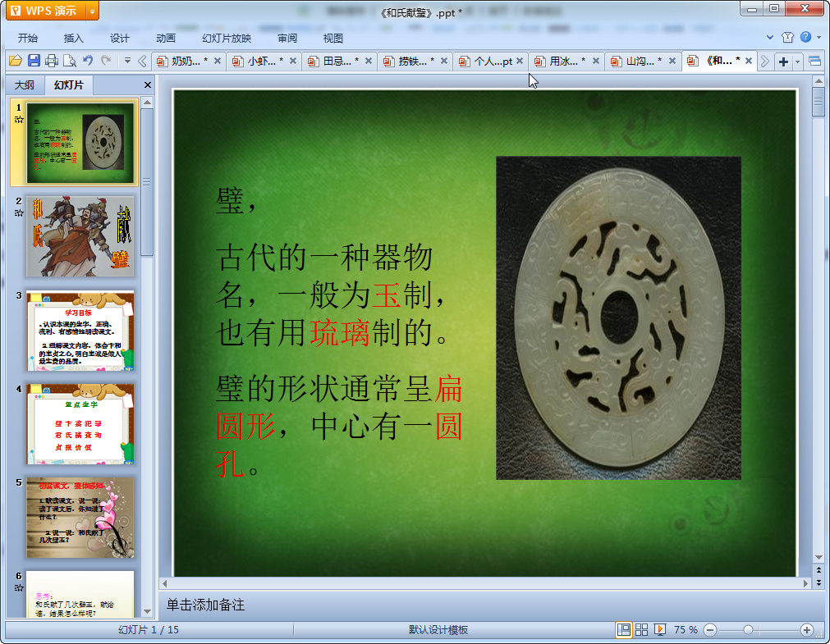Click the Redo arrow icon

click(106, 61)
